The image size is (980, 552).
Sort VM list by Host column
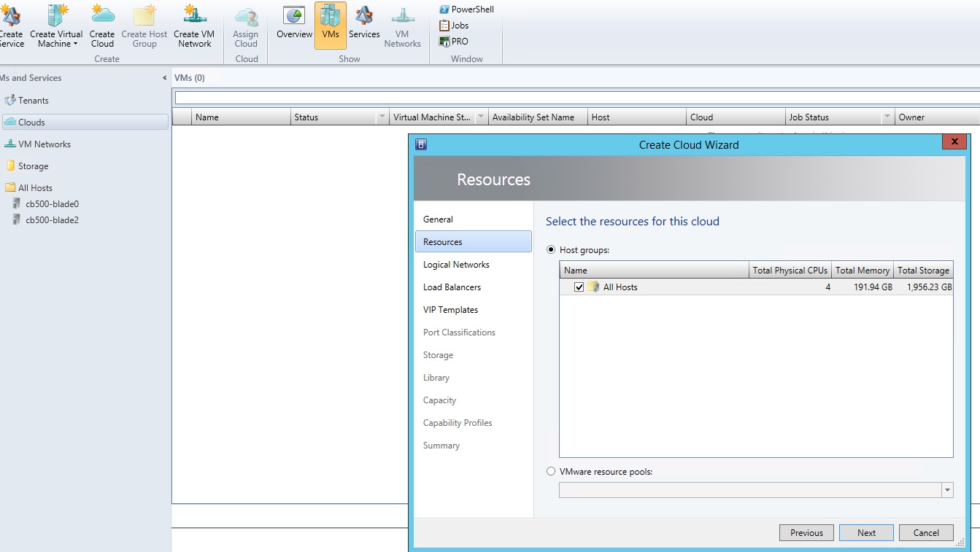pyautogui.click(x=638, y=117)
